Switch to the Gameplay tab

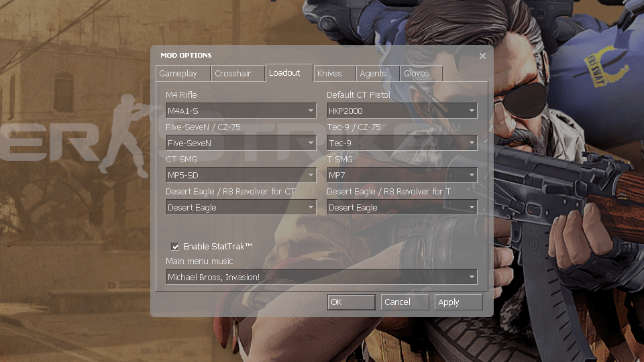click(178, 74)
